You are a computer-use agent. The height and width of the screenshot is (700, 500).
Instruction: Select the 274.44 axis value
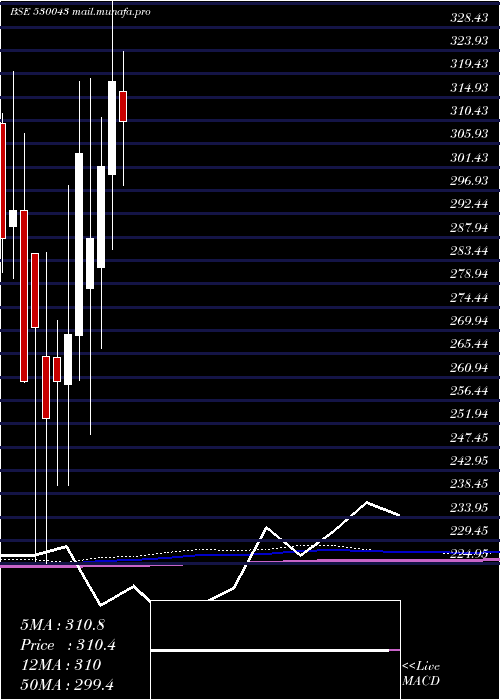click(x=469, y=297)
